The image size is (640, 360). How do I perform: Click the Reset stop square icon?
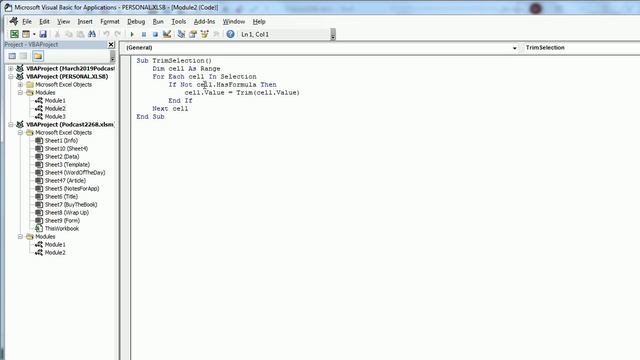pos(155,34)
